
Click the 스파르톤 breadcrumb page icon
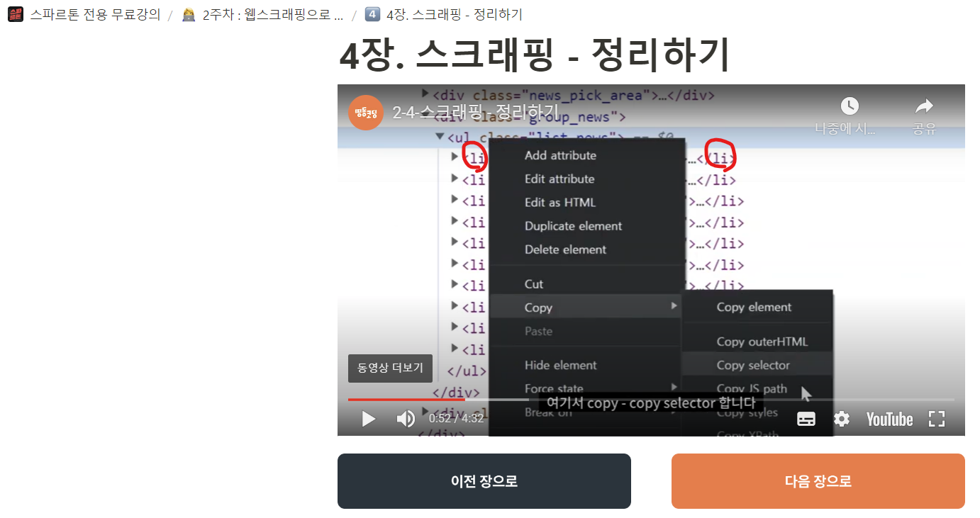point(16,15)
